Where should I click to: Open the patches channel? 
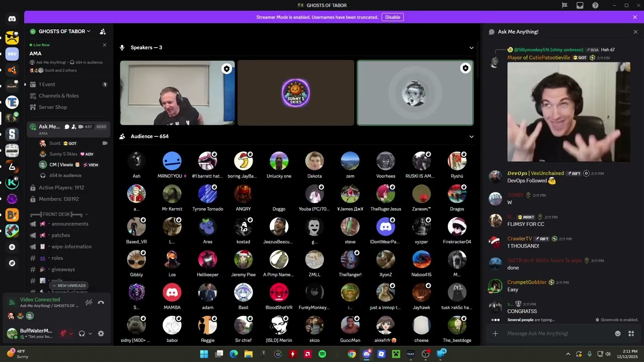click(68, 235)
